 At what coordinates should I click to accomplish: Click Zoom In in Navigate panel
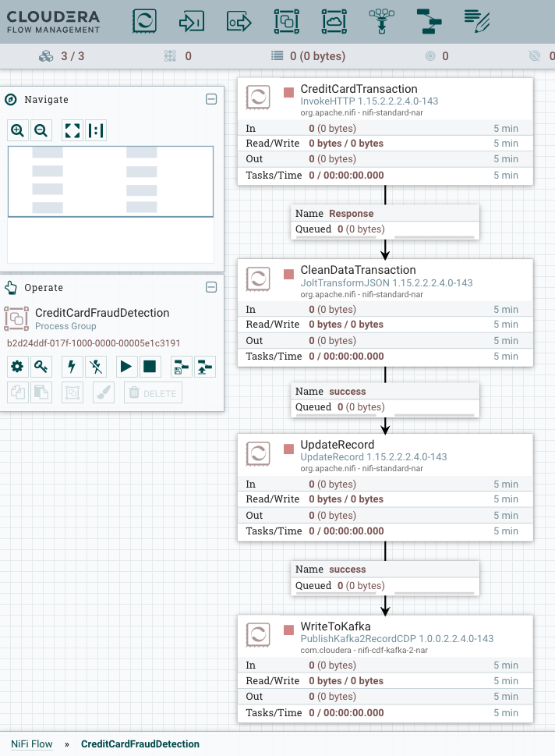click(x=18, y=130)
